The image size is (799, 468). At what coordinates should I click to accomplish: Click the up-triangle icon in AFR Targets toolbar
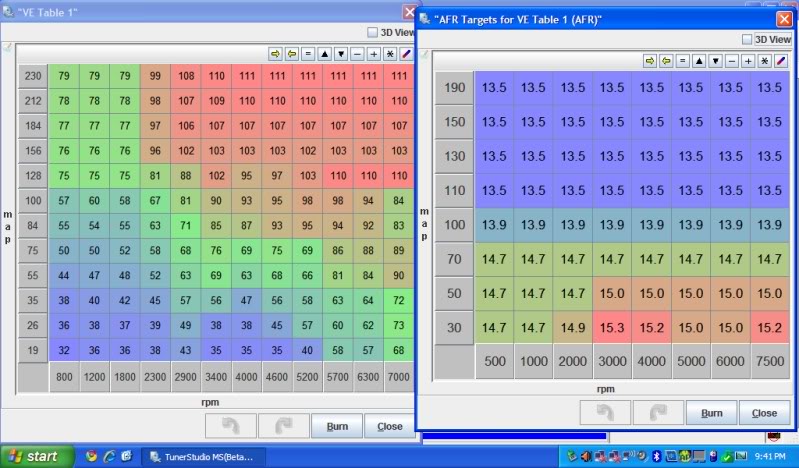click(699, 61)
